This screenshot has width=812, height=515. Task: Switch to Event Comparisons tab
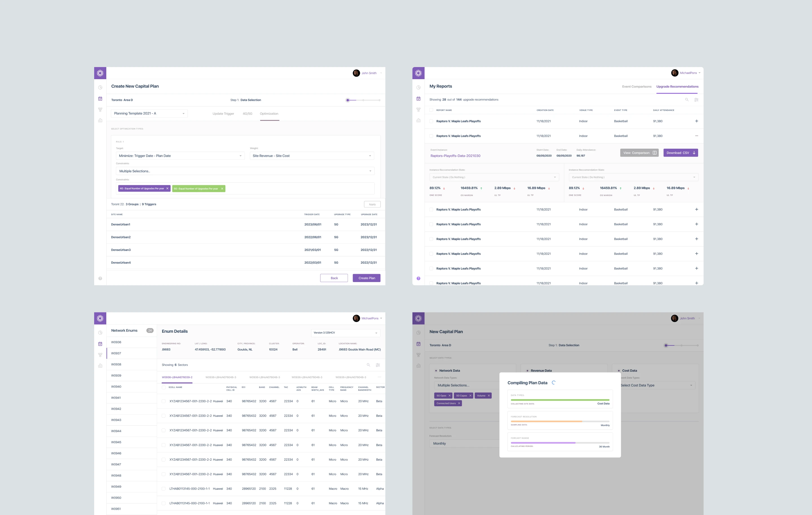(636, 86)
